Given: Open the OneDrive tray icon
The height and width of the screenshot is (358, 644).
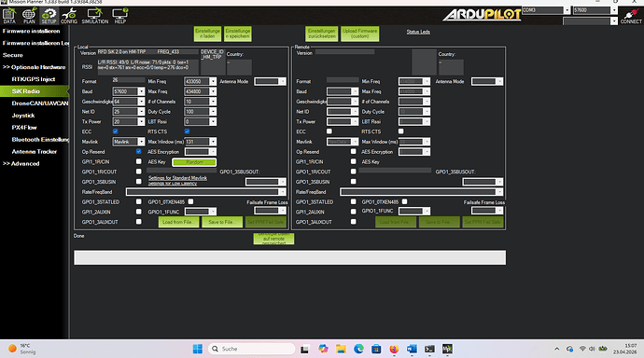Looking at the screenshot, I should point(569,349).
